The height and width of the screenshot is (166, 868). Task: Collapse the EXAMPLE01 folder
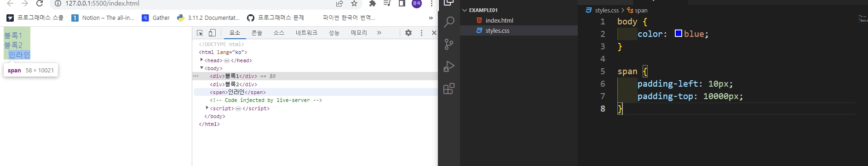coord(465,10)
